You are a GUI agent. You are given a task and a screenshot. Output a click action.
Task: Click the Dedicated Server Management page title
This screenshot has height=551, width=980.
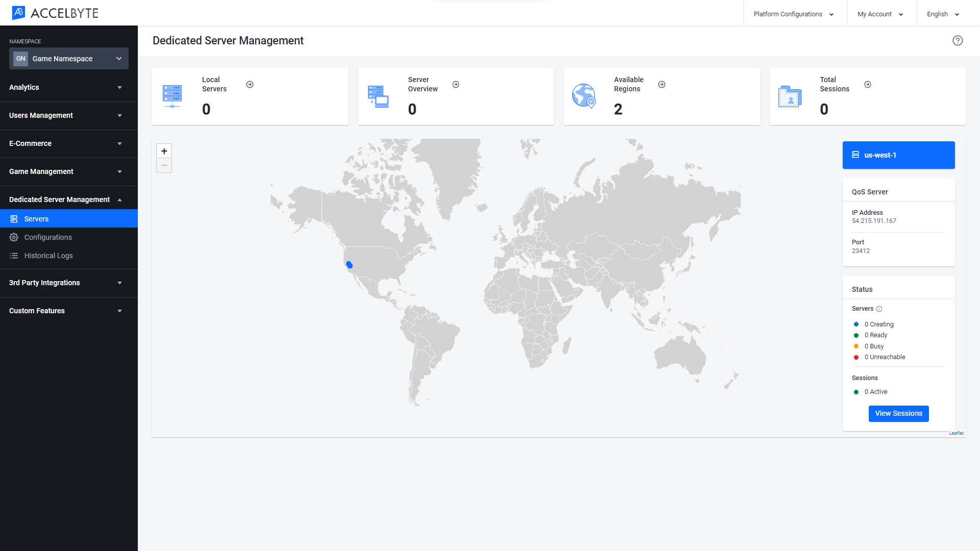point(228,41)
